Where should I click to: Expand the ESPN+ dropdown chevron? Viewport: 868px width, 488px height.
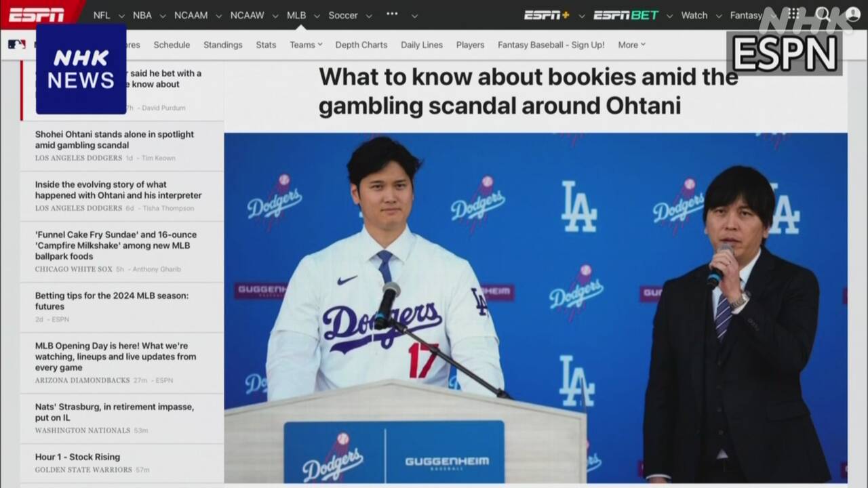pyautogui.click(x=580, y=16)
